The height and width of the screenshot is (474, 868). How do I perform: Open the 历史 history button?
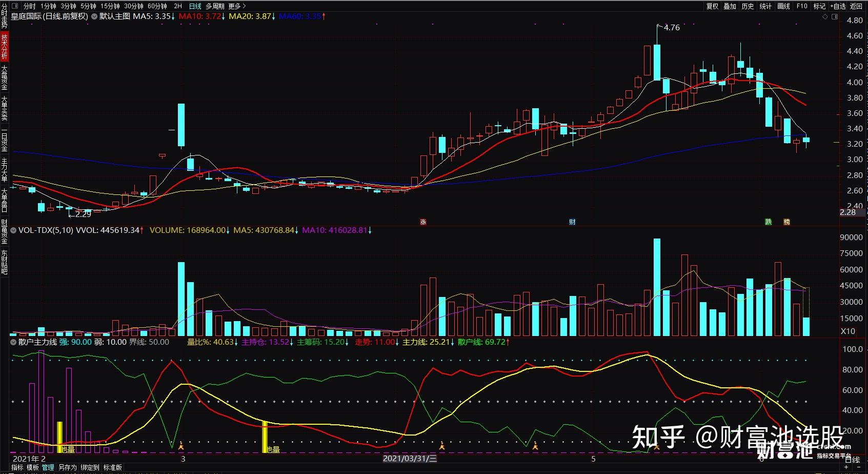point(748,6)
